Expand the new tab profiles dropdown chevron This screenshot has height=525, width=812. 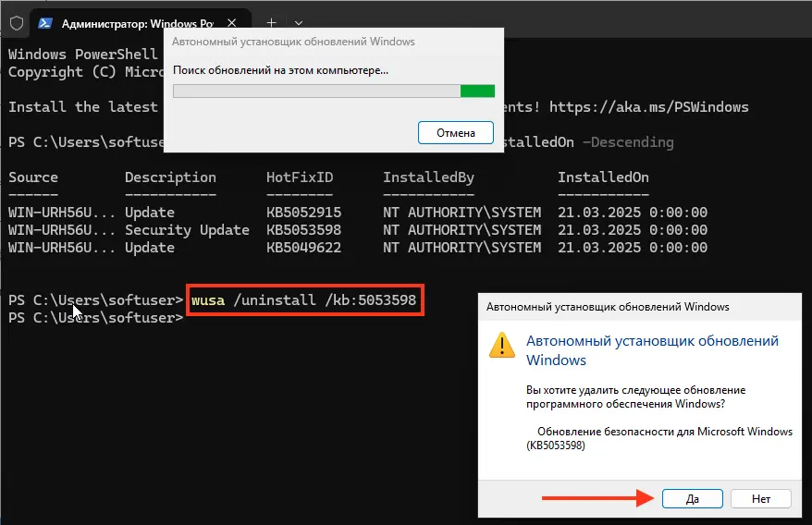pos(298,23)
